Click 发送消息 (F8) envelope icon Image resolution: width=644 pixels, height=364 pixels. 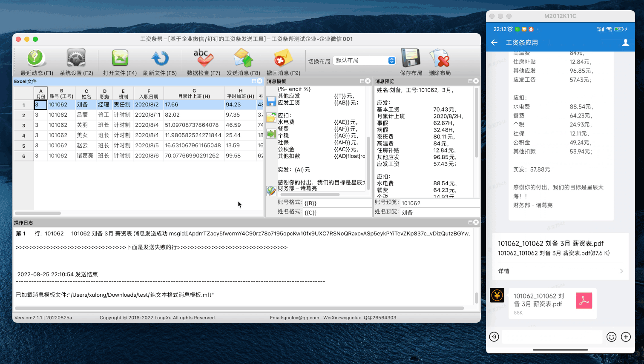coord(243,58)
